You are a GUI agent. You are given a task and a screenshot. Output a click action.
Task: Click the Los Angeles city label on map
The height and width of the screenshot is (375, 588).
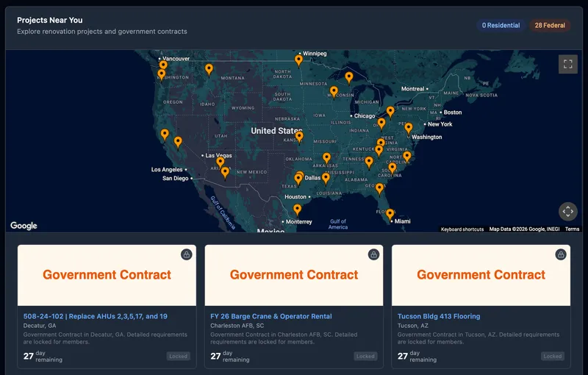pos(167,170)
